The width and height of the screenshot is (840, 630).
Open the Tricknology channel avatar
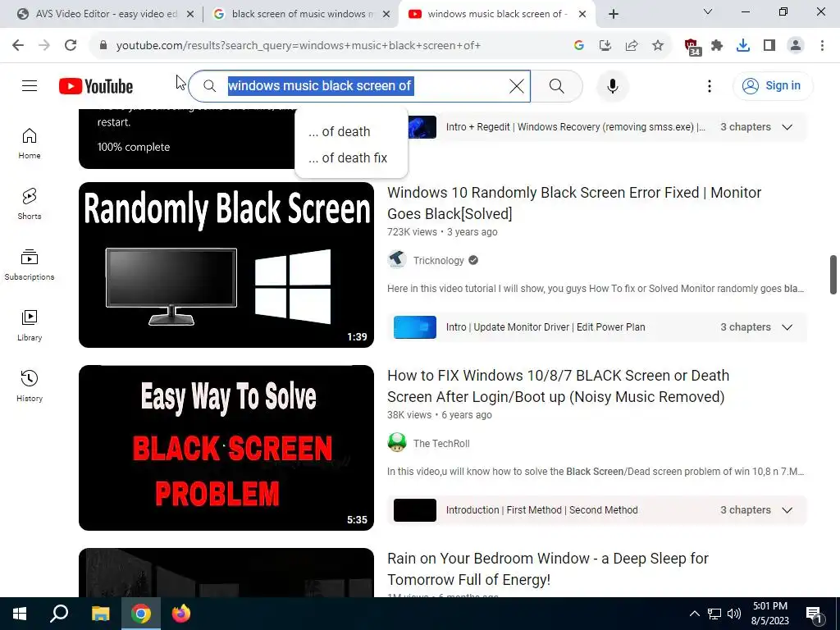pos(397,260)
